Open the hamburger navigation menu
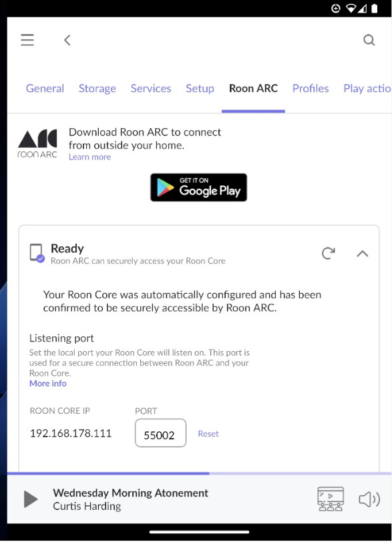The height and width of the screenshot is (542, 392). [x=27, y=39]
